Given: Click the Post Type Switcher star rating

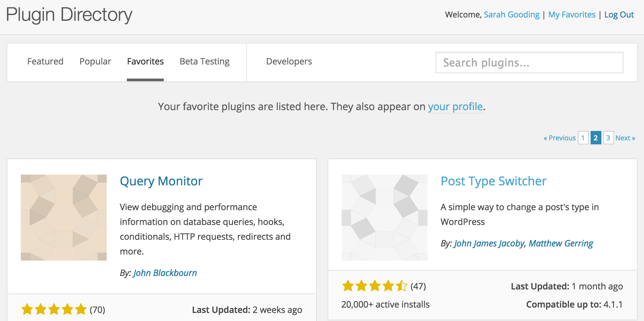Looking at the screenshot, I should click(375, 286).
